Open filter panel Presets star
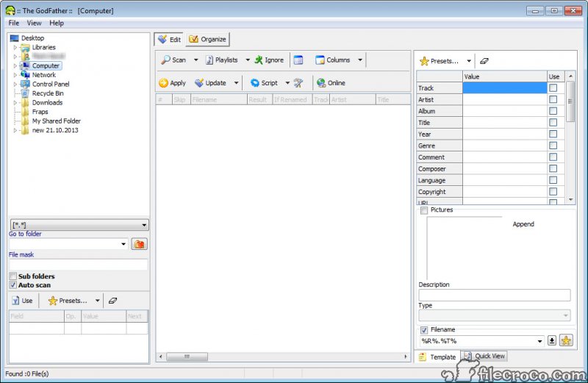The image size is (588, 383). pyautogui.click(x=68, y=301)
